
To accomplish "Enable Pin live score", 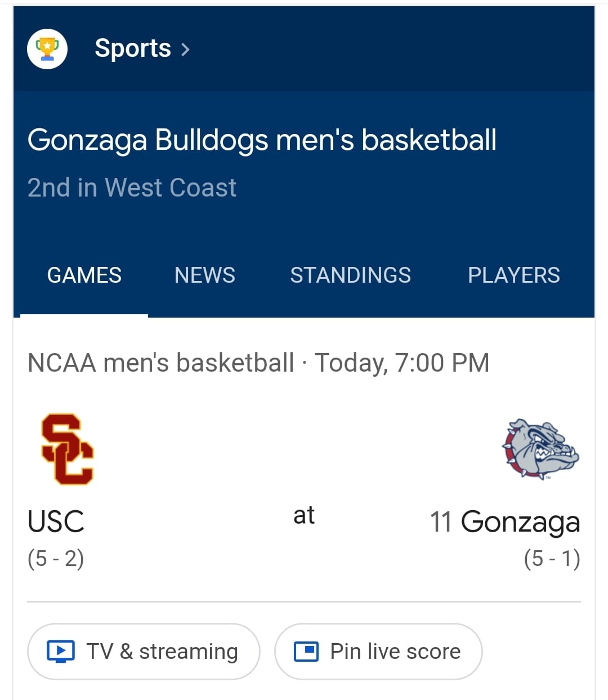I will pyautogui.click(x=378, y=652).
